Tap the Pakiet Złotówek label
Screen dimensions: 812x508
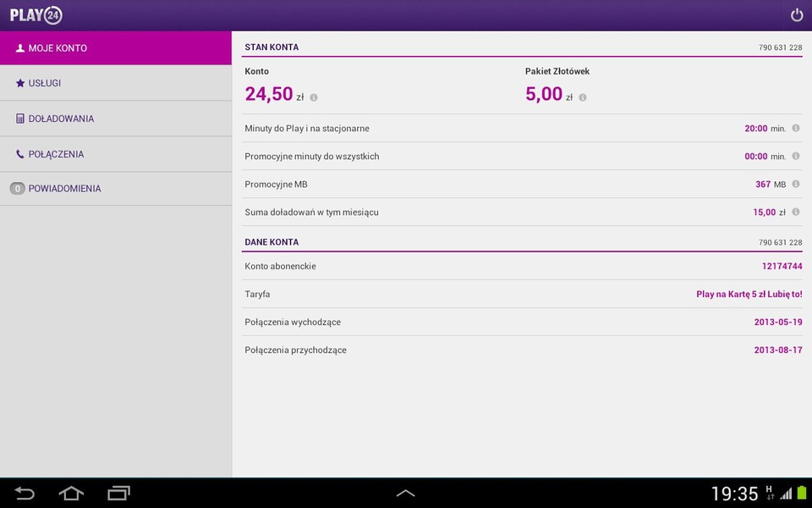point(557,71)
